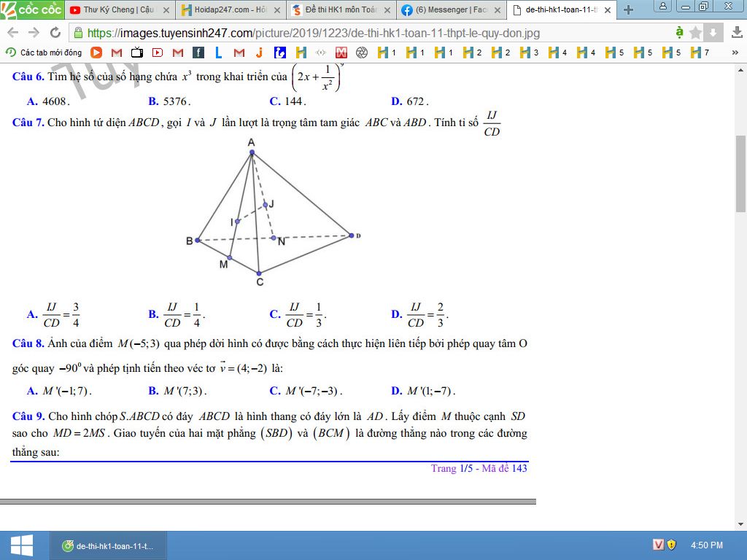The height and width of the screenshot is (560, 747).
Task: Open 'Các tab mới đóng' bookmark
Action: [44, 52]
